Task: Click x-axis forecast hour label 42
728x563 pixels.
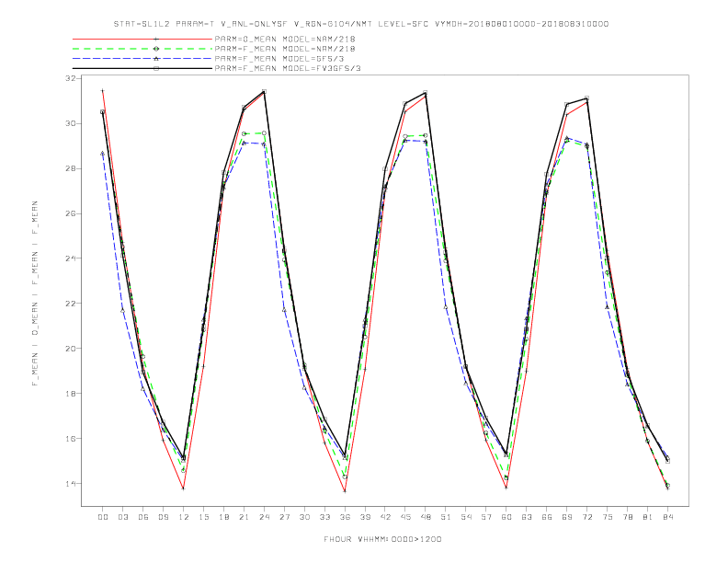Action: tap(385, 517)
